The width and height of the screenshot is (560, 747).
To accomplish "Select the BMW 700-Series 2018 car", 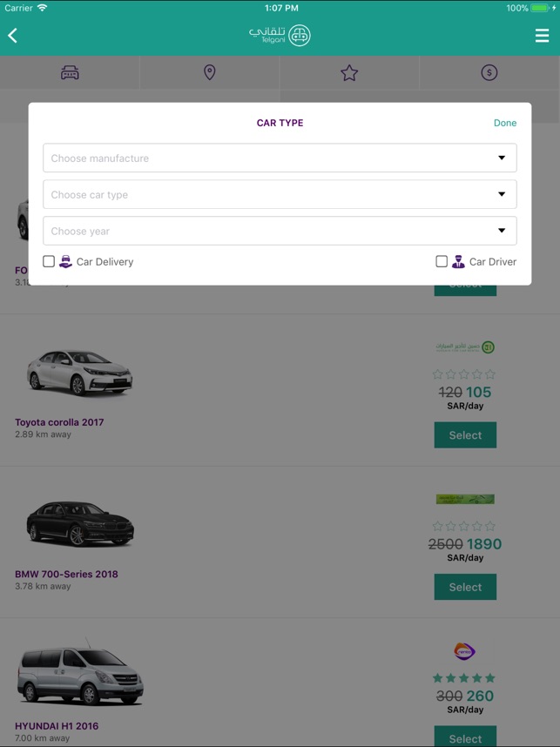I will click(x=465, y=587).
